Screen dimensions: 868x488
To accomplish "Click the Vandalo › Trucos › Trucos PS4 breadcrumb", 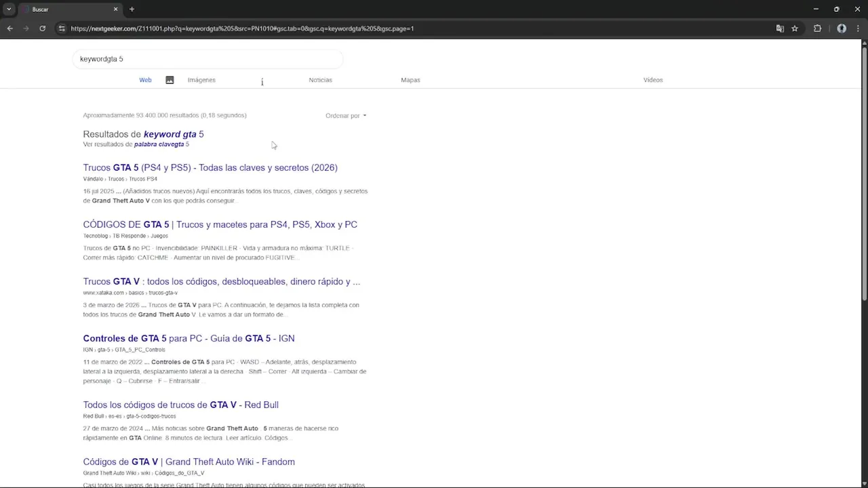I will (120, 179).
